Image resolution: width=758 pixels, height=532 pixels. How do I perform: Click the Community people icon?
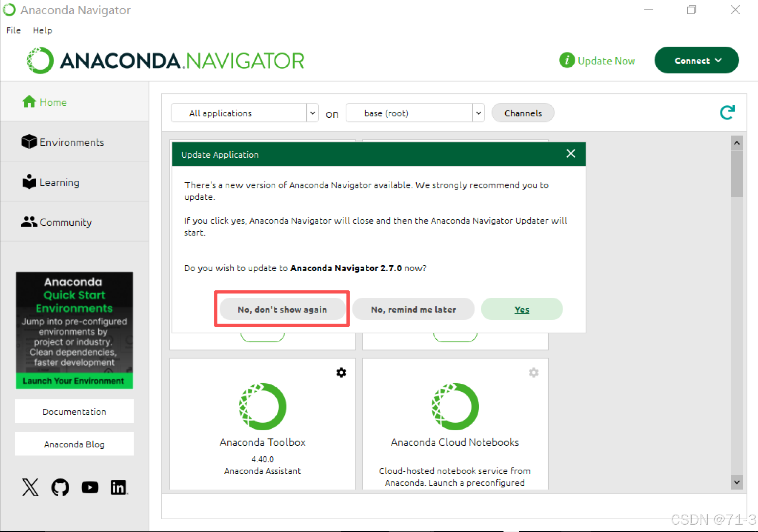pyautogui.click(x=29, y=222)
